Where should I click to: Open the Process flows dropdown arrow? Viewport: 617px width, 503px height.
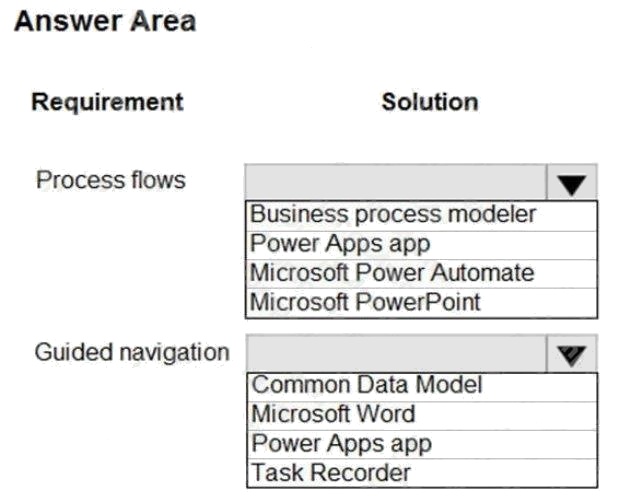(x=572, y=182)
